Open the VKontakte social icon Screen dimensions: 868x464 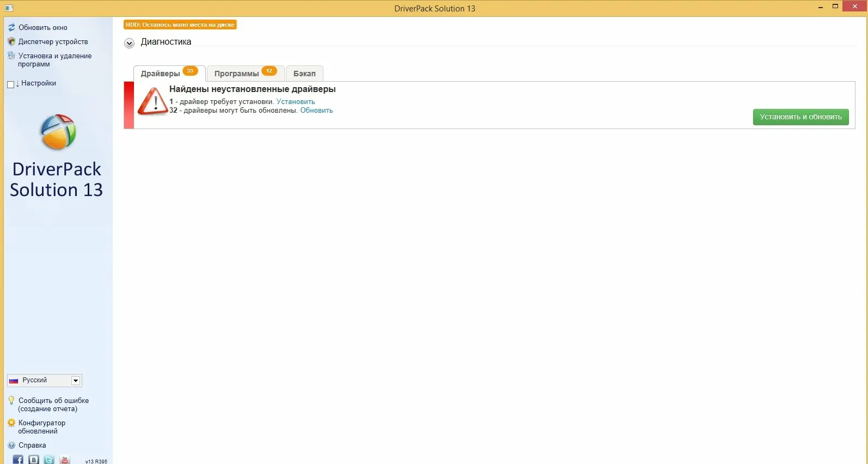[34, 460]
